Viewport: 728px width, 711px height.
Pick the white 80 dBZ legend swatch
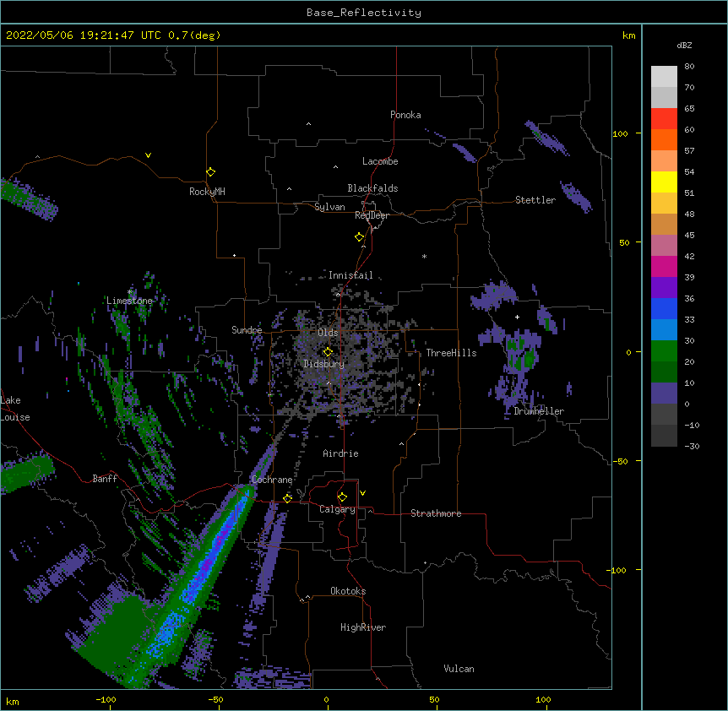point(664,77)
